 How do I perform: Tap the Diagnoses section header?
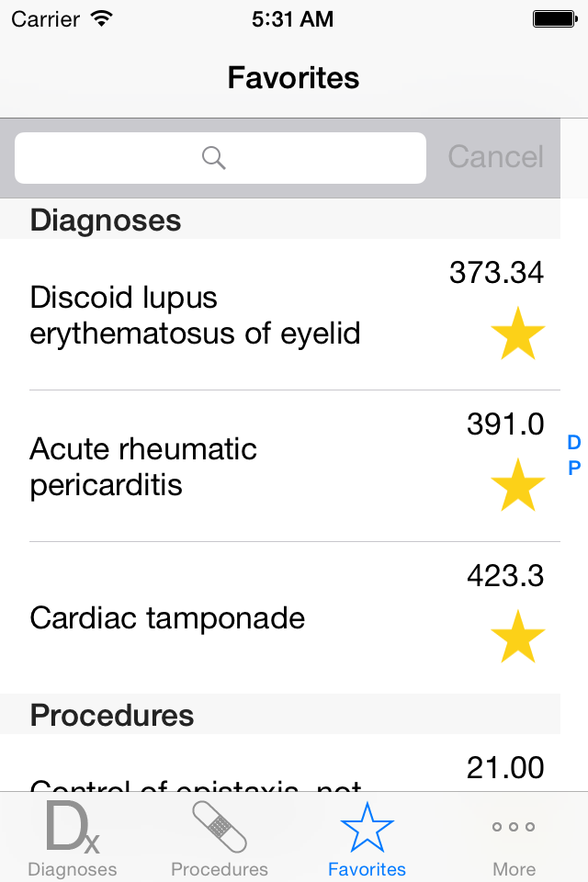[280, 219]
